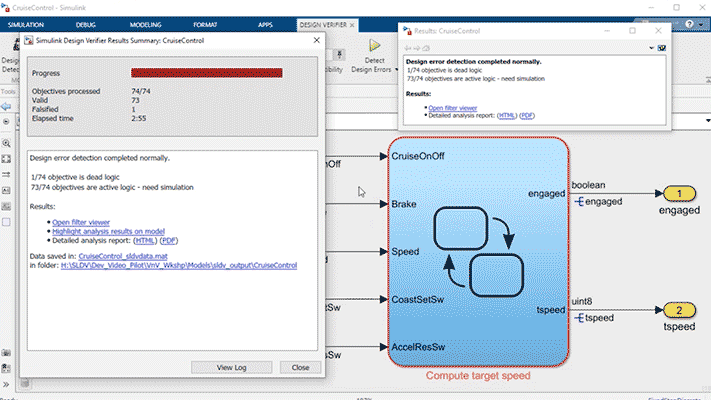Click the Detect Design Errors play icon
711x400 pixels.
[376, 46]
